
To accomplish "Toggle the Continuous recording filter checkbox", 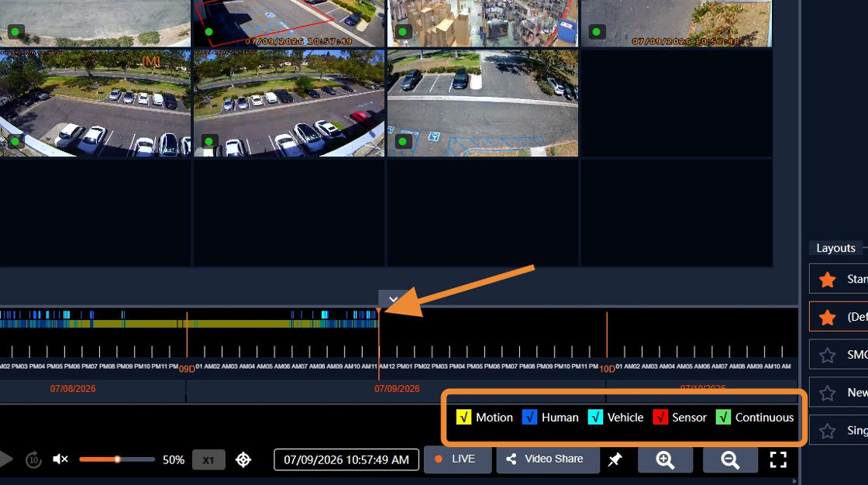I will [723, 417].
